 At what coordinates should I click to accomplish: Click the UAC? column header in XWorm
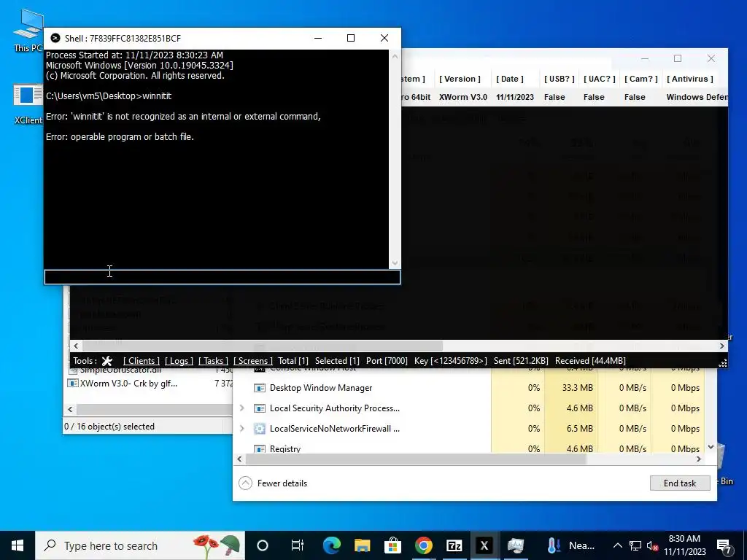click(600, 79)
